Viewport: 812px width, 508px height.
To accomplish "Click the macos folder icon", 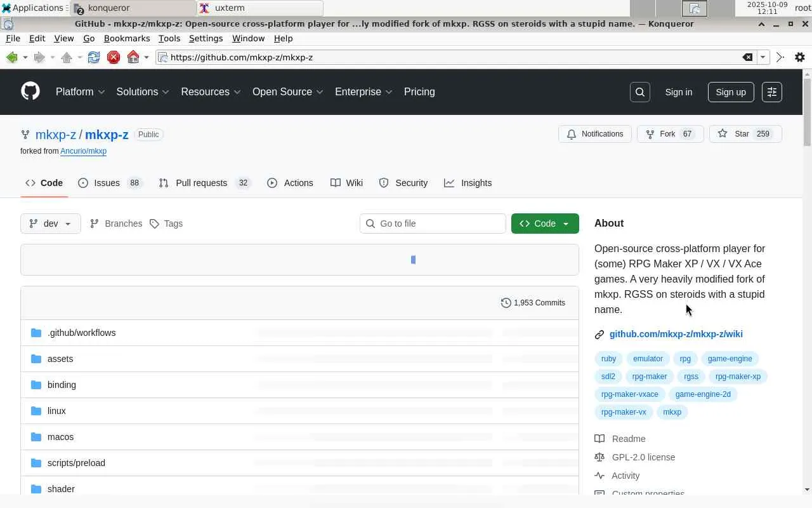I will click(x=36, y=437).
